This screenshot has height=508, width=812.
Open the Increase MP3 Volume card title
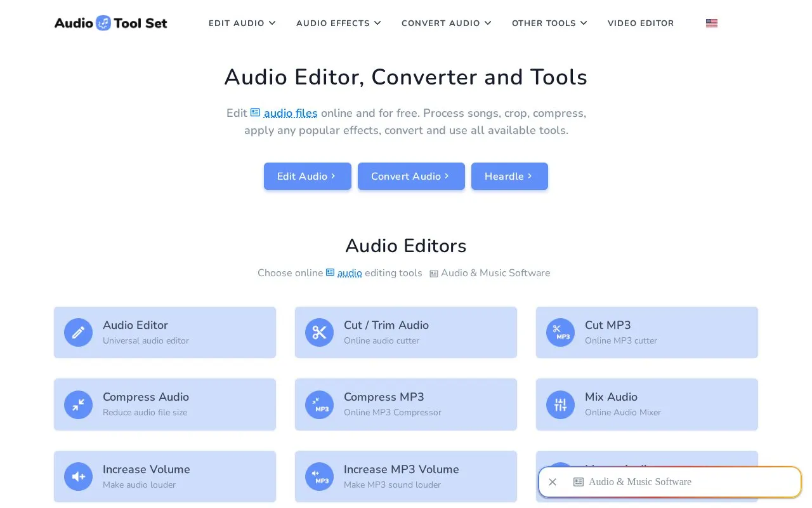(402, 469)
